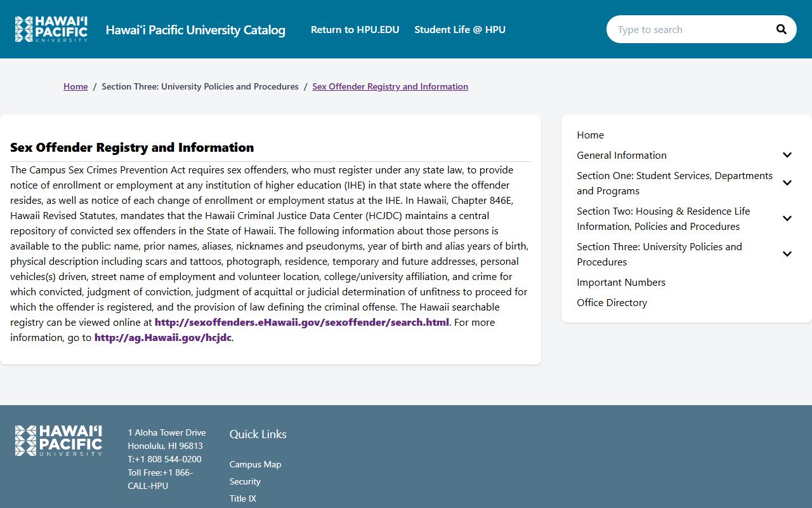Viewport: 812px width, 508px height.
Task: Select Home in sidebar navigation
Action: coord(590,135)
